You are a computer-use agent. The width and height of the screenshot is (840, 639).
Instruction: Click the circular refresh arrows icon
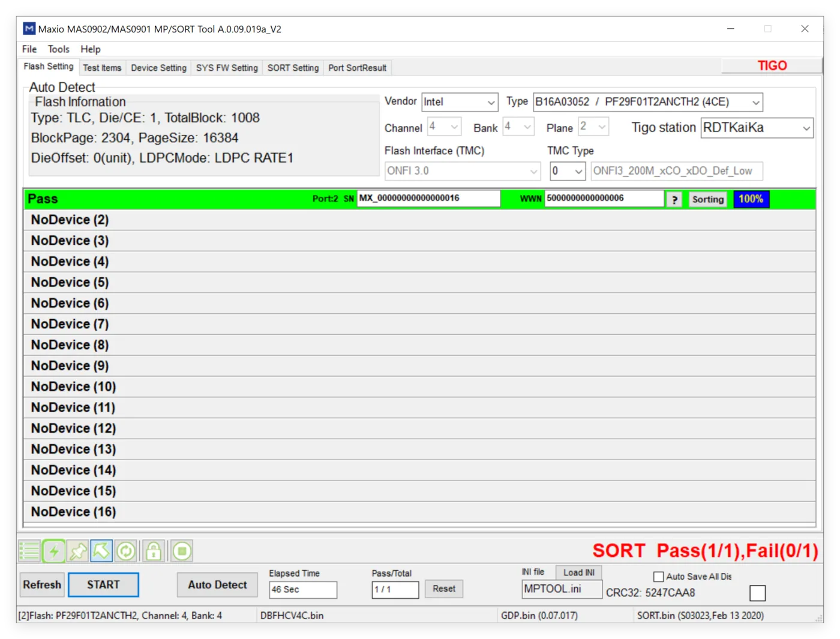[x=126, y=551]
